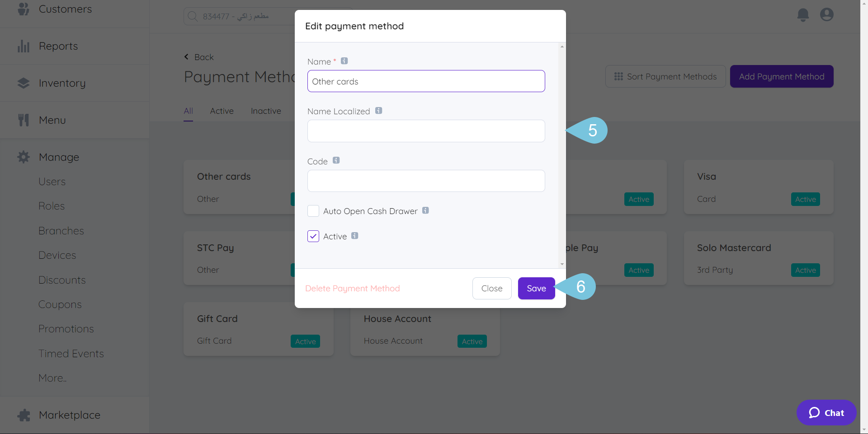Select the Reports bar-chart icon
Screen dimensions: 868x434
[23, 46]
